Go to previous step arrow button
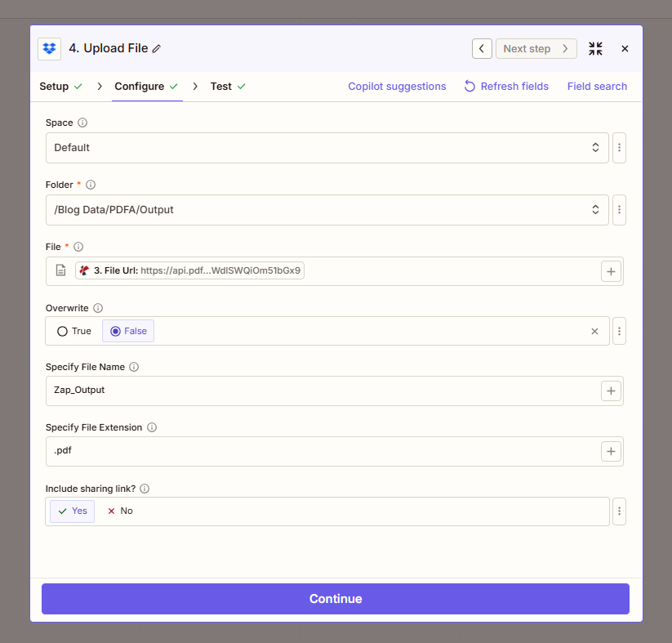This screenshot has height=643, width=672. pyautogui.click(x=482, y=49)
